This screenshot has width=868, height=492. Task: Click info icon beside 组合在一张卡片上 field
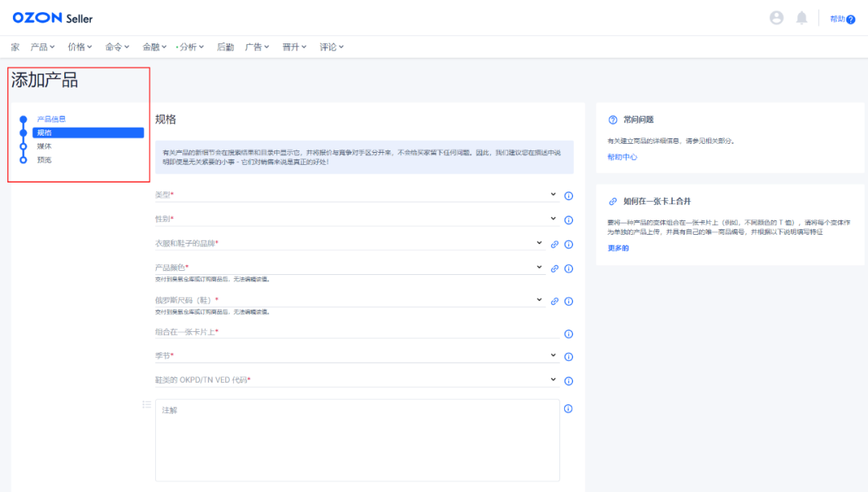click(568, 334)
